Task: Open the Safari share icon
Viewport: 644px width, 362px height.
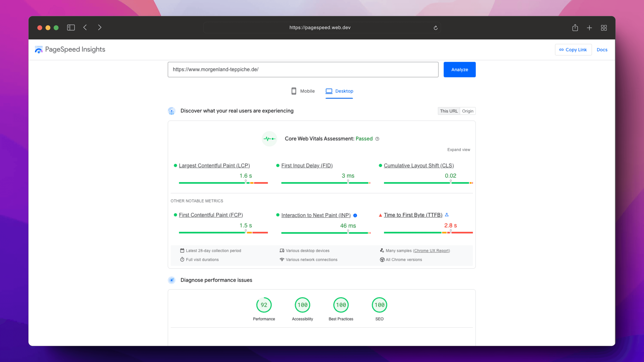Action: [x=575, y=28]
